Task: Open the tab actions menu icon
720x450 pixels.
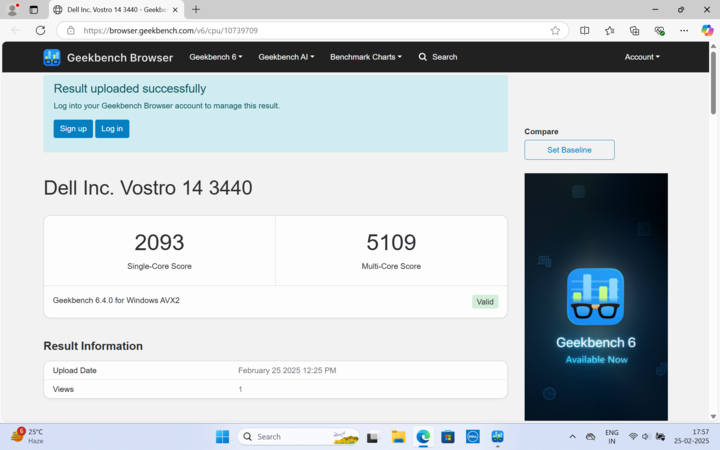Action: click(x=34, y=9)
